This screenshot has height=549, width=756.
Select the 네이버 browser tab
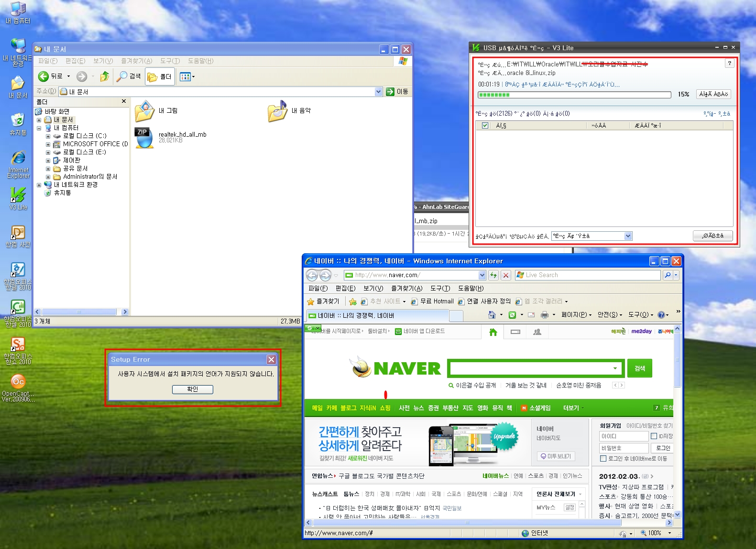[377, 316]
